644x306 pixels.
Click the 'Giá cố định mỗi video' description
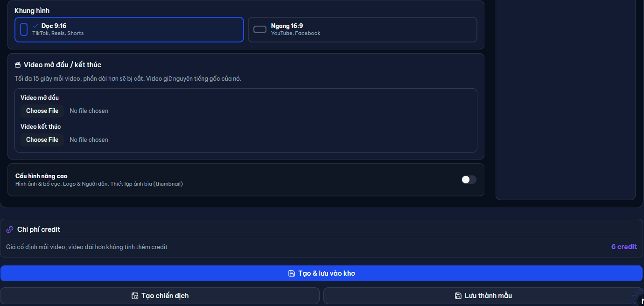tap(87, 247)
